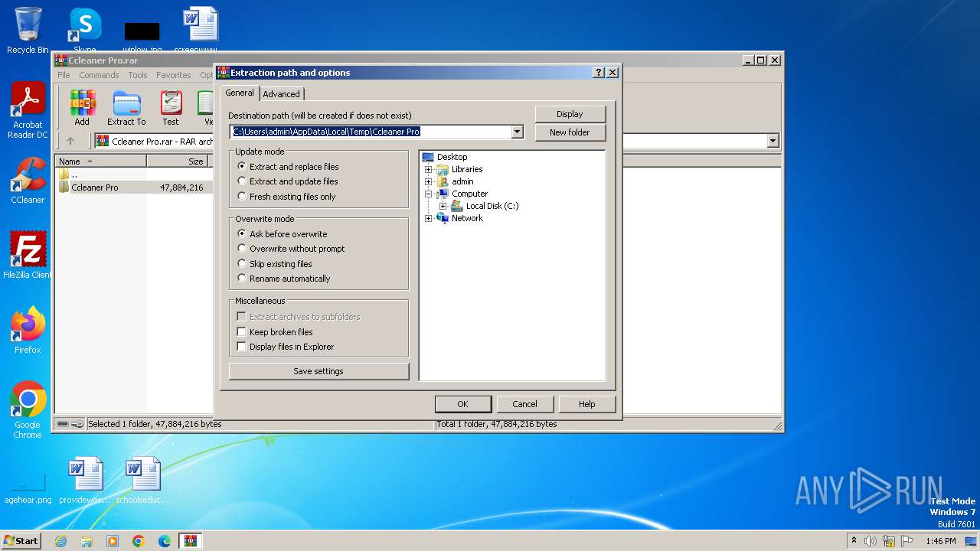Click Internet Explorer icon in taskbar
Image resolution: width=980 pixels, height=551 pixels.
(60, 541)
